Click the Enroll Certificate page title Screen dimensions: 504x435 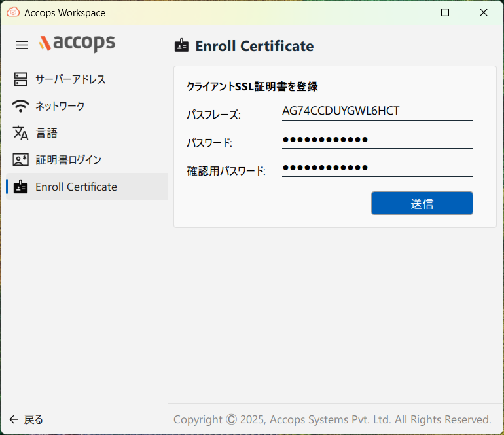click(255, 46)
